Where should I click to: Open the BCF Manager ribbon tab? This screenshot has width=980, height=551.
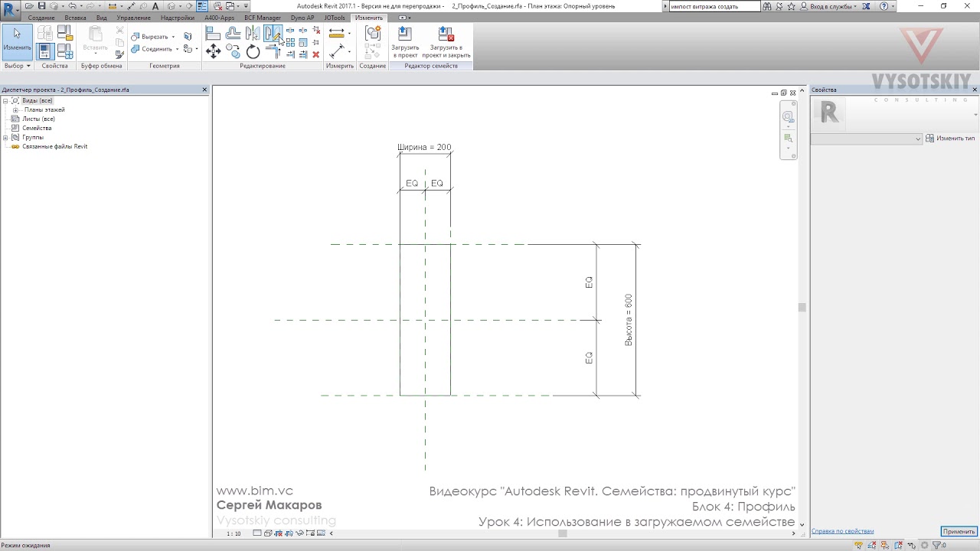263,18
